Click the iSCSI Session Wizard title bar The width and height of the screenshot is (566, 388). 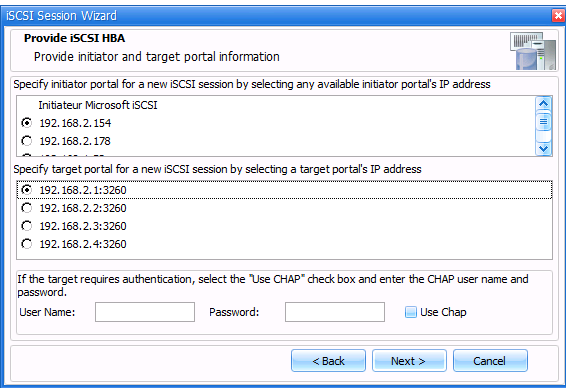click(x=278, y=16)
